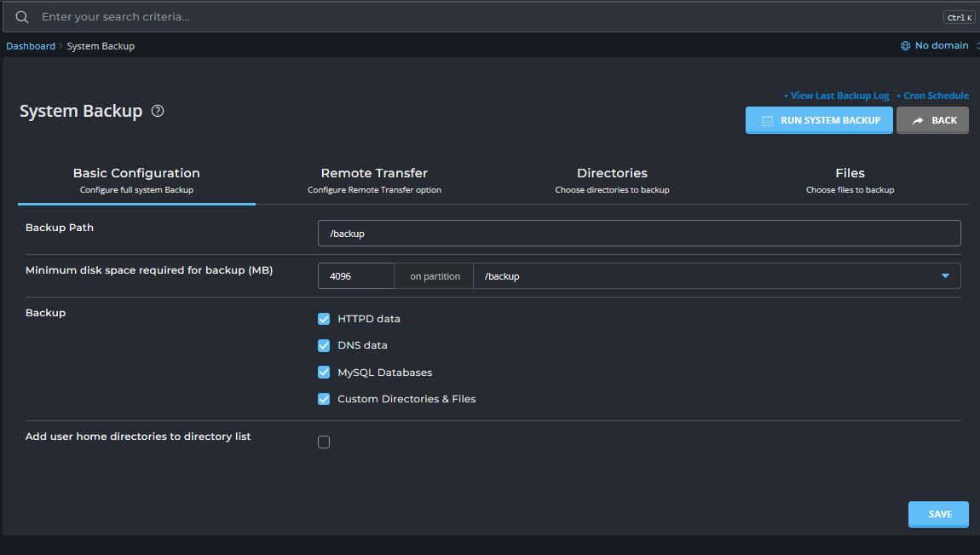Click the Ctrl K shortcut badge
980x555 pixels.
(959, 17)
